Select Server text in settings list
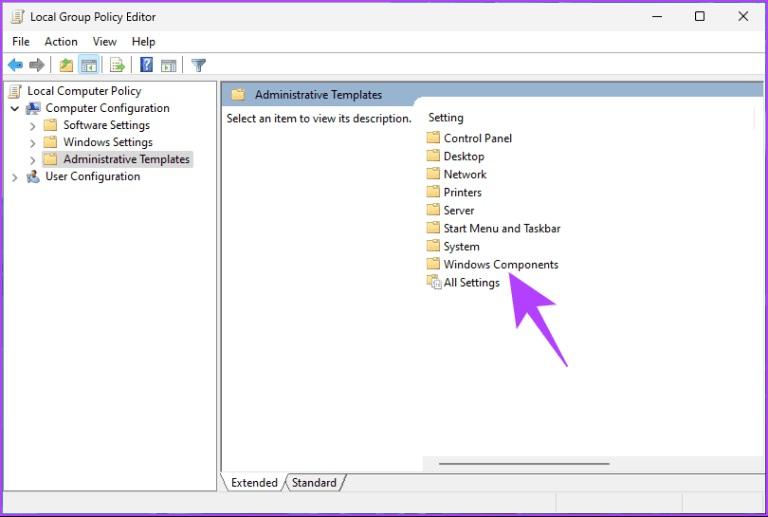Viewport: 768px width, 517px height. tap(459, 211)
